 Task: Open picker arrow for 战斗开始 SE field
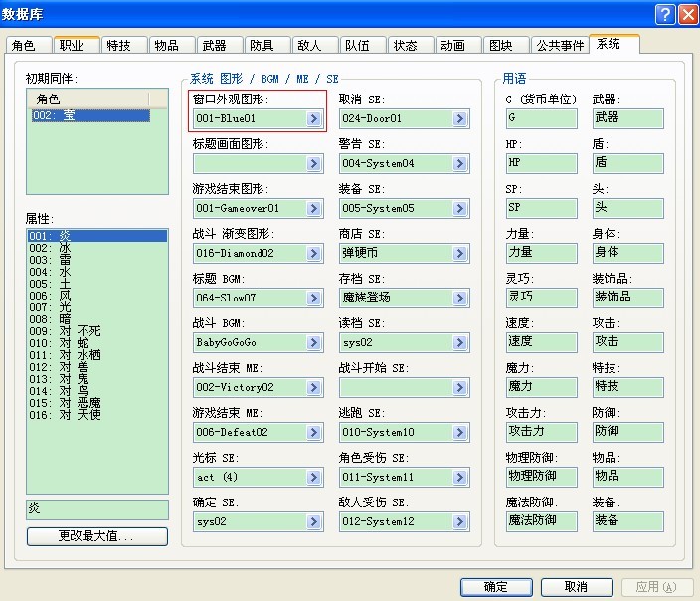click(459, 387)
